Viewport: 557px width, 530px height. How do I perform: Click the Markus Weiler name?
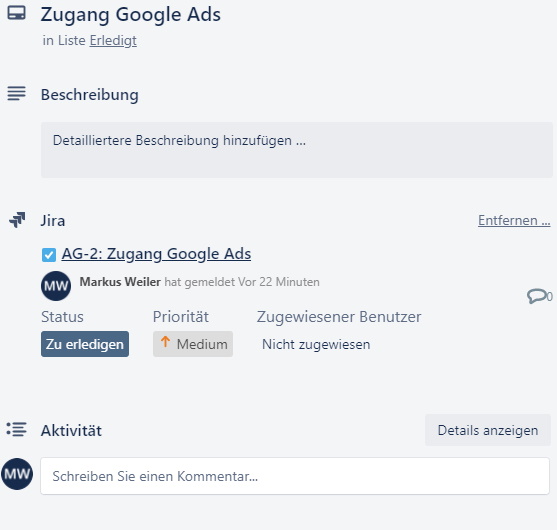coord(120,282)
